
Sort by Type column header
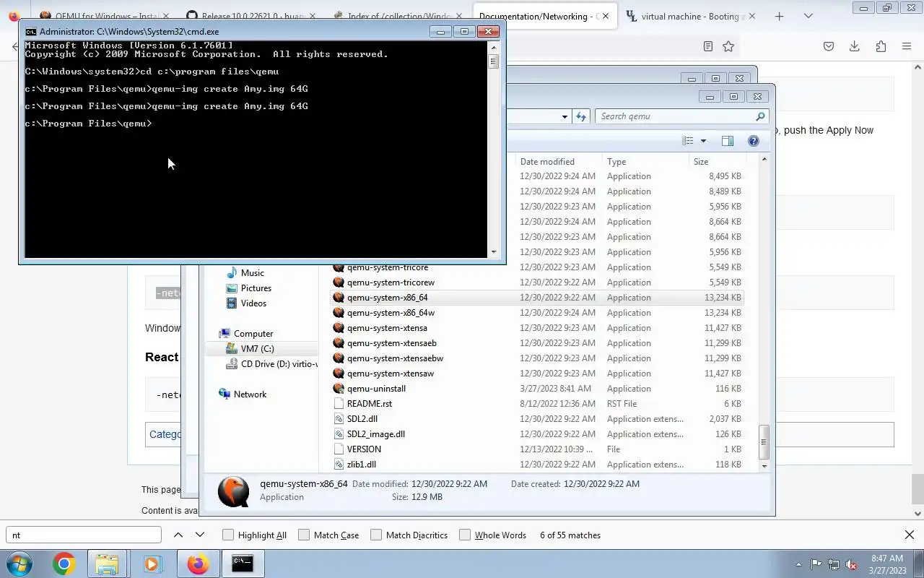click(616, 162)
